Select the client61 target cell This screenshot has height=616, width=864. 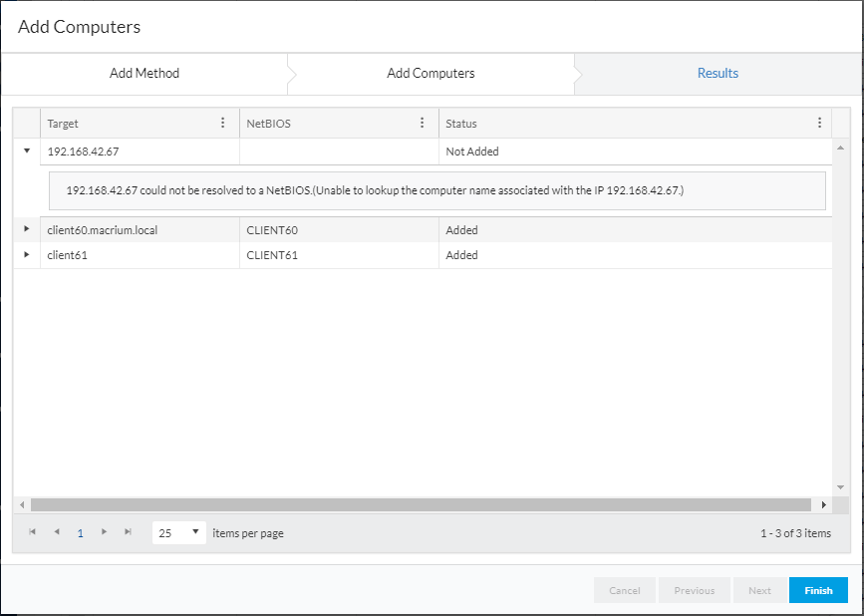140,255
